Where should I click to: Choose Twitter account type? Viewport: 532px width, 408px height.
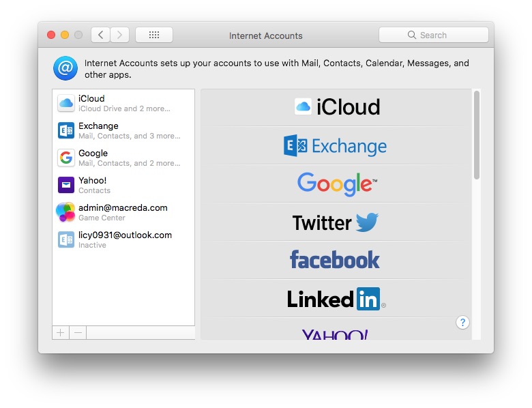[337, 222]
